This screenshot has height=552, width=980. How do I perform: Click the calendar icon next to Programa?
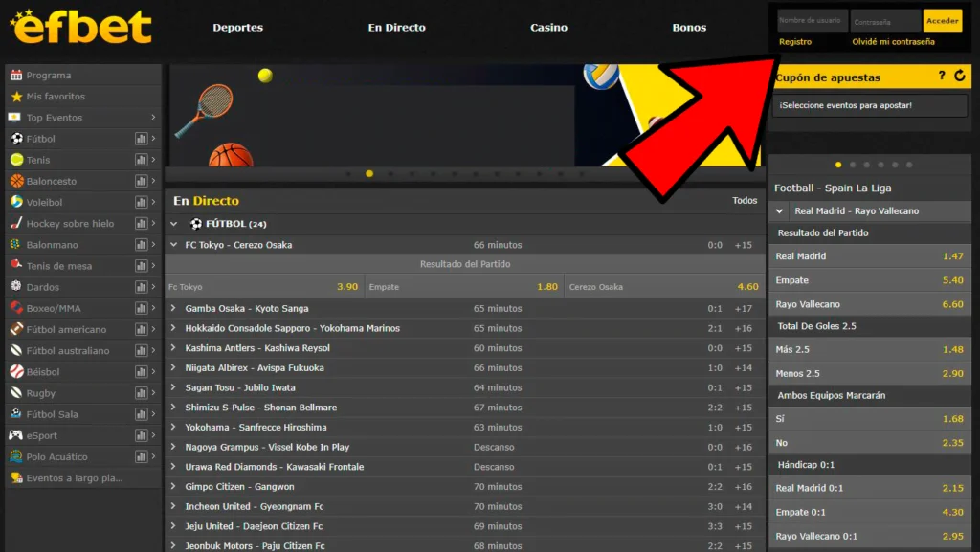[x=16, y=76]
